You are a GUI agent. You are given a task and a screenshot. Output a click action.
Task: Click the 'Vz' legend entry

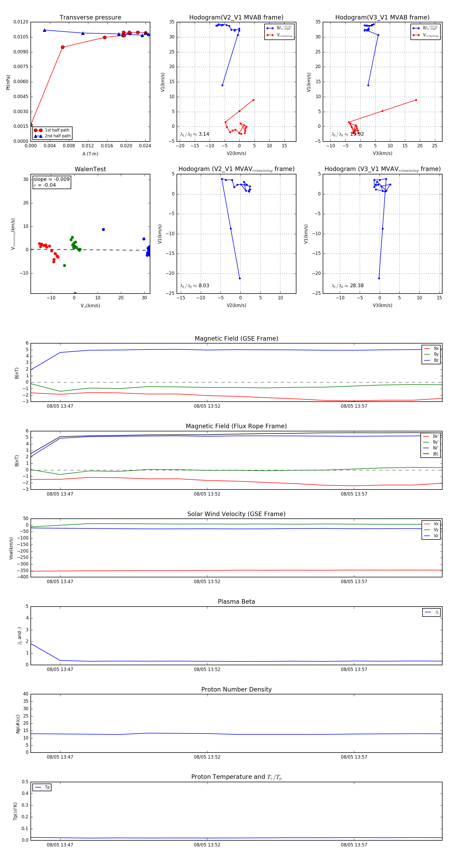click(431, 536)
